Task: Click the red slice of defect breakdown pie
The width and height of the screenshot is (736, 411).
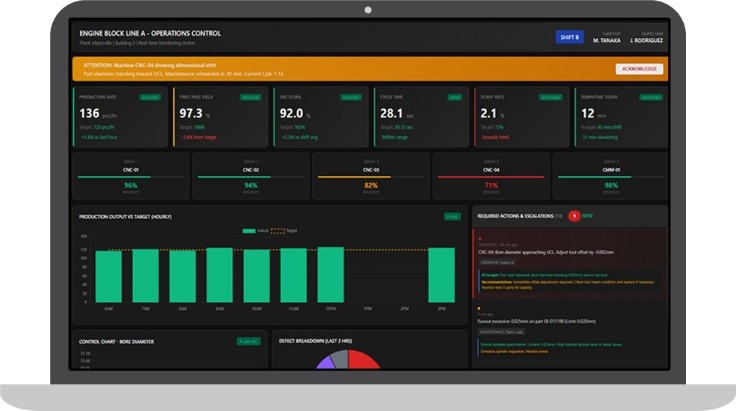Action: click(x=364, y=361)
